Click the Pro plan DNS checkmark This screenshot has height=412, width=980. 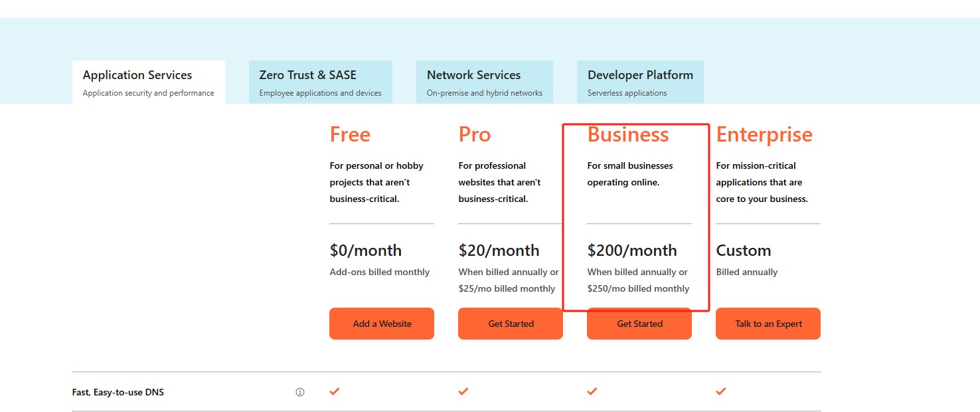point(463,391)
